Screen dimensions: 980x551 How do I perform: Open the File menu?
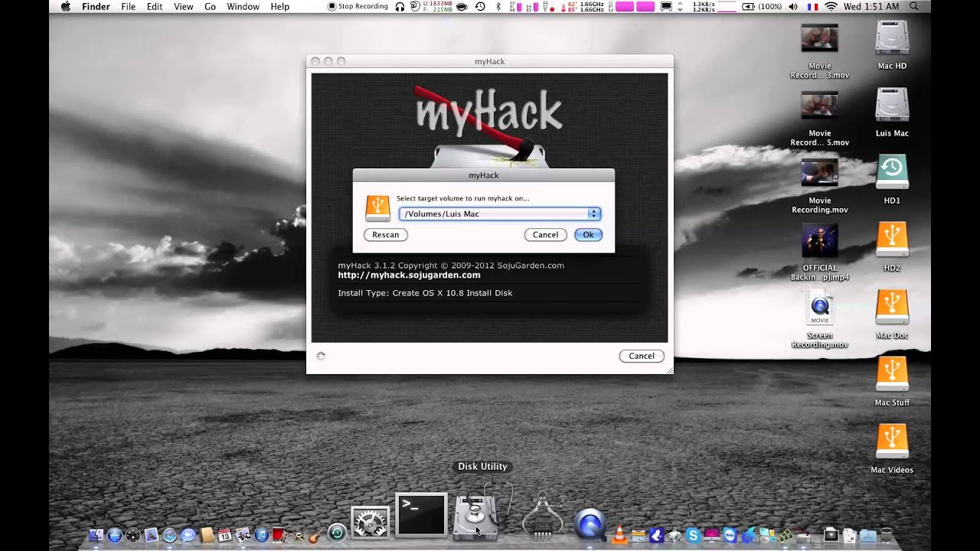(x=128, y=6)
